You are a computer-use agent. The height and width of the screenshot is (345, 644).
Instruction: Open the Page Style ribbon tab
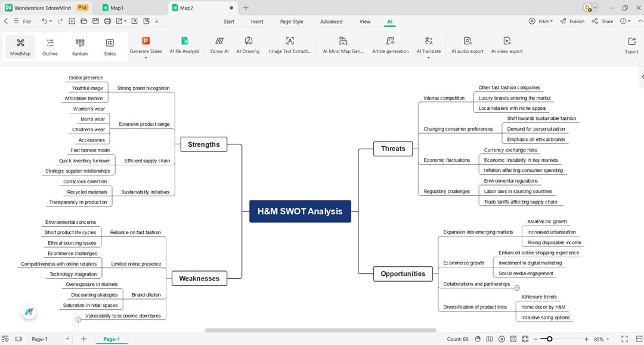pos(292,21)
